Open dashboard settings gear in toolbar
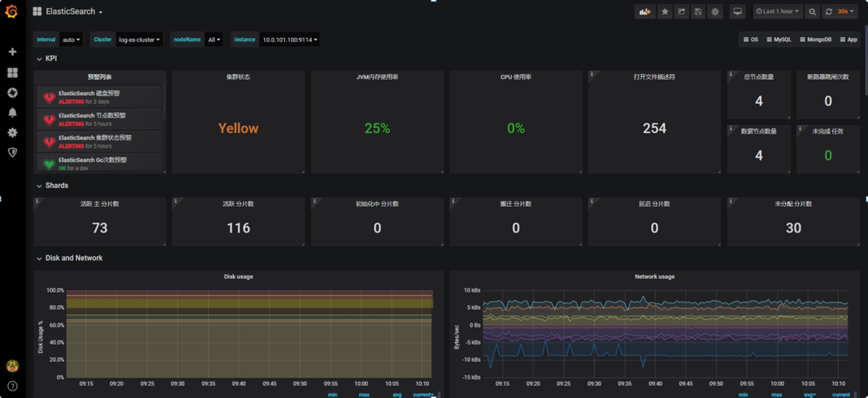The height and width of the screenshot is (398, 868). tap(715, 11)
